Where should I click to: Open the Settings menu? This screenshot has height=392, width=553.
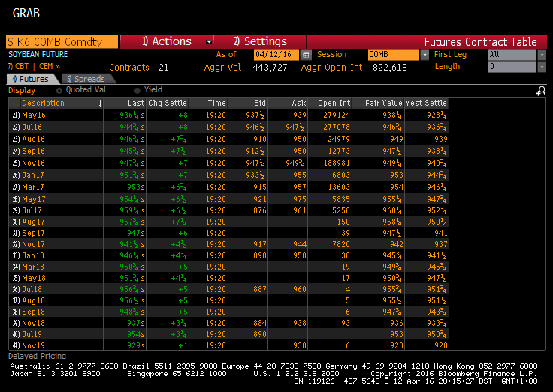[259, 41]
